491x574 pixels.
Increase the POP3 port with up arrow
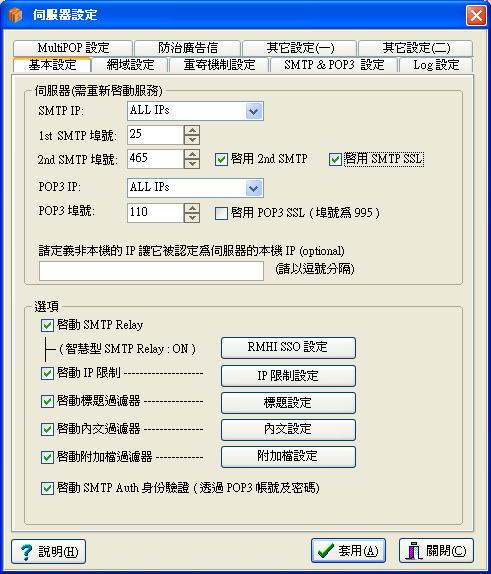(x=192, y=208)
